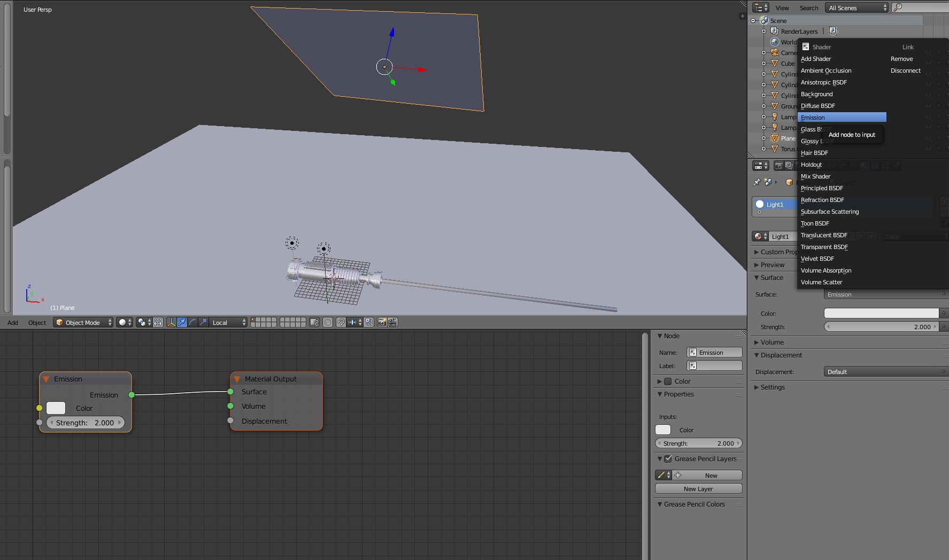
Task: Select the scale manipulator icon
Action: tap(203, 322)
